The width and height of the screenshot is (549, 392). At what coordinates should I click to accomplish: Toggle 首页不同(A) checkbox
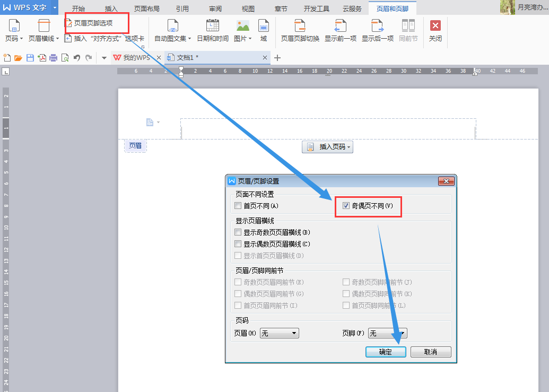tap(238, 205)
